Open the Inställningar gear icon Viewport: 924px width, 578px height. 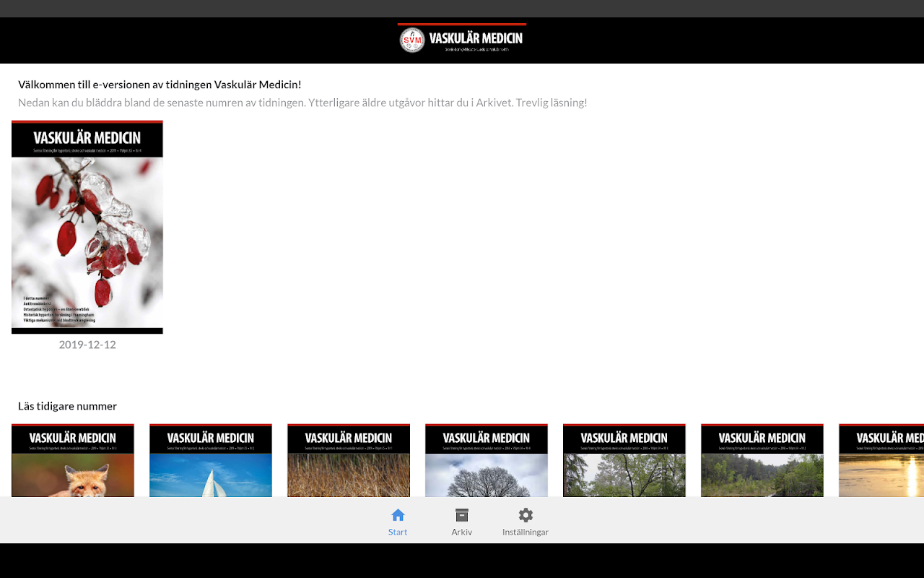tap(526, 515)
